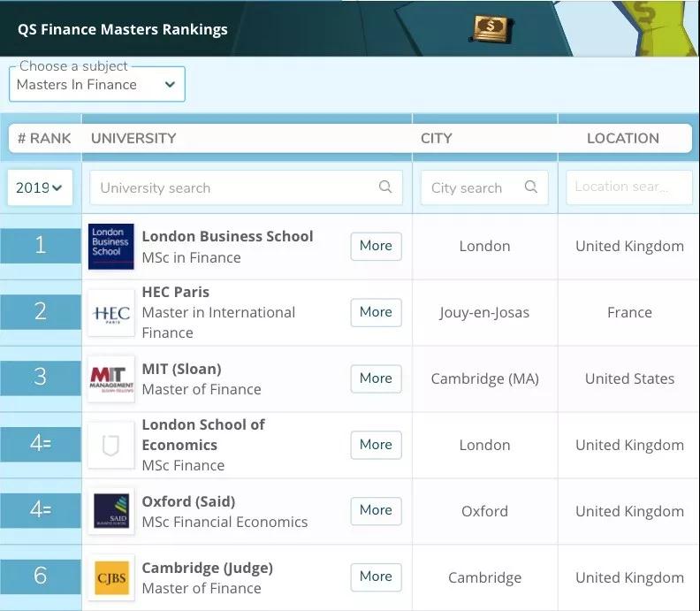This screenshot has width=700, height=611.
Task: Click the MSc Financial Economics program text
Action: point(225,522)
